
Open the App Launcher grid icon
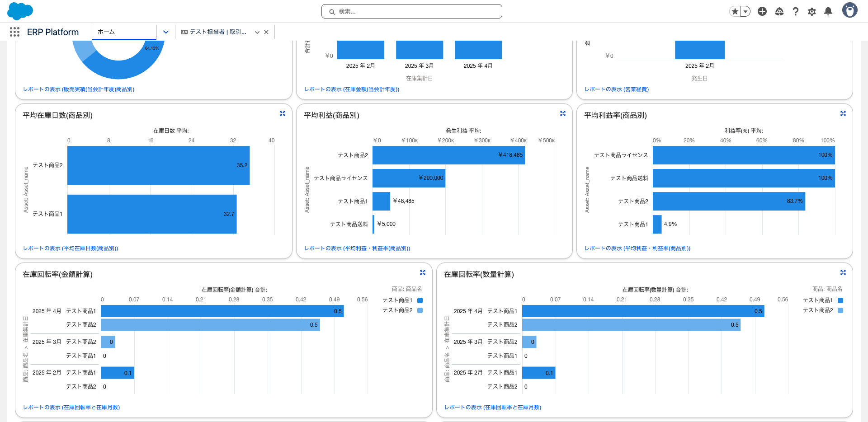[x=14, y=32]
